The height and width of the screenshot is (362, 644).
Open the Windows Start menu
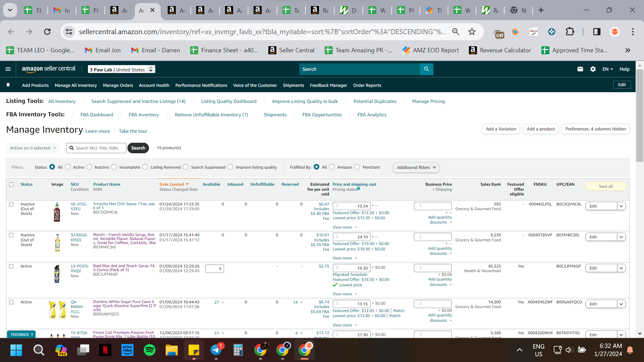[16, 350]
